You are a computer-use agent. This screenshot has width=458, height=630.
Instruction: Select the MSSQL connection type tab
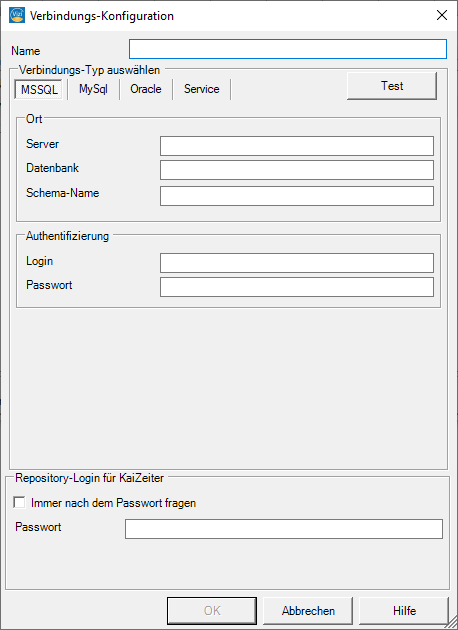click(x=39, y=89)
